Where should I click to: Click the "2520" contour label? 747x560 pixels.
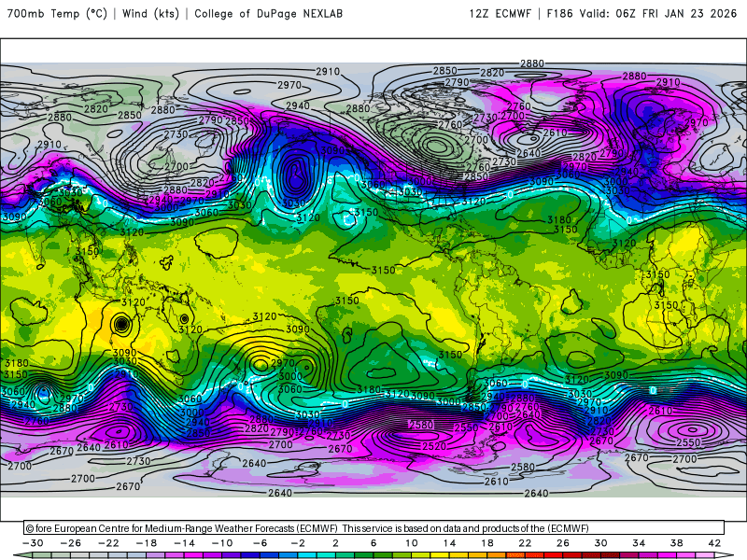[434, 446]
